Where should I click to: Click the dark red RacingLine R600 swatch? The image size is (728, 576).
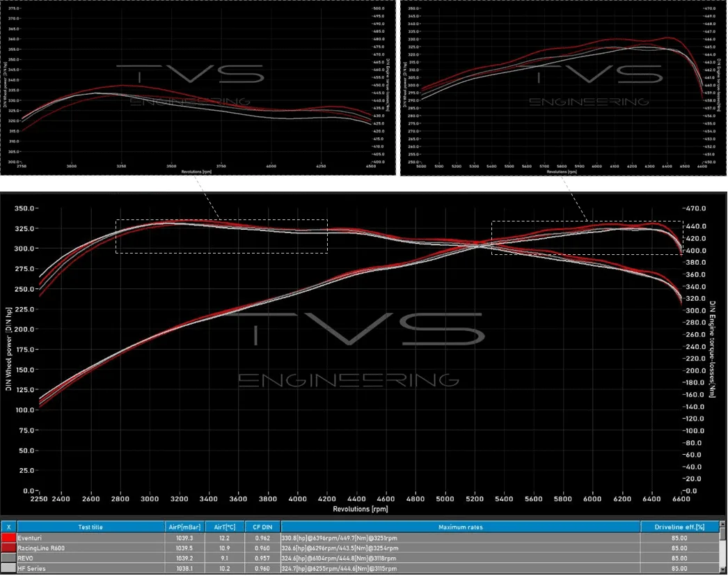pos(9,548)
